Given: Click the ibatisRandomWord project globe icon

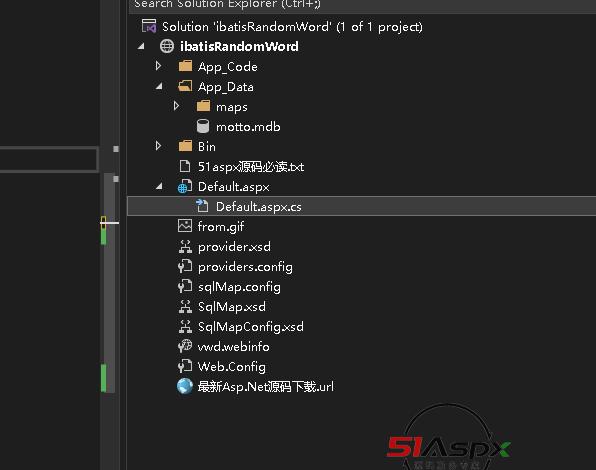Looking at the screenshot, I should [x=167, y=46].
